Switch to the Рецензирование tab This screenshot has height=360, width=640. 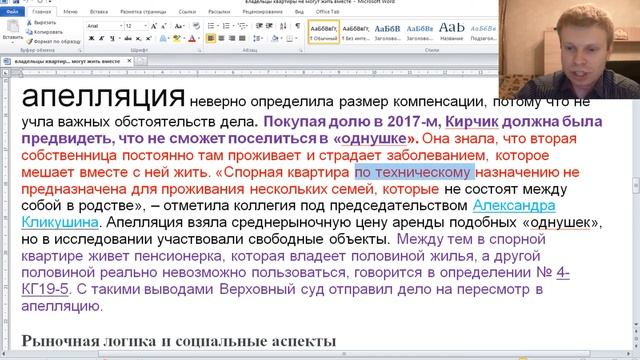click(262, 12)
